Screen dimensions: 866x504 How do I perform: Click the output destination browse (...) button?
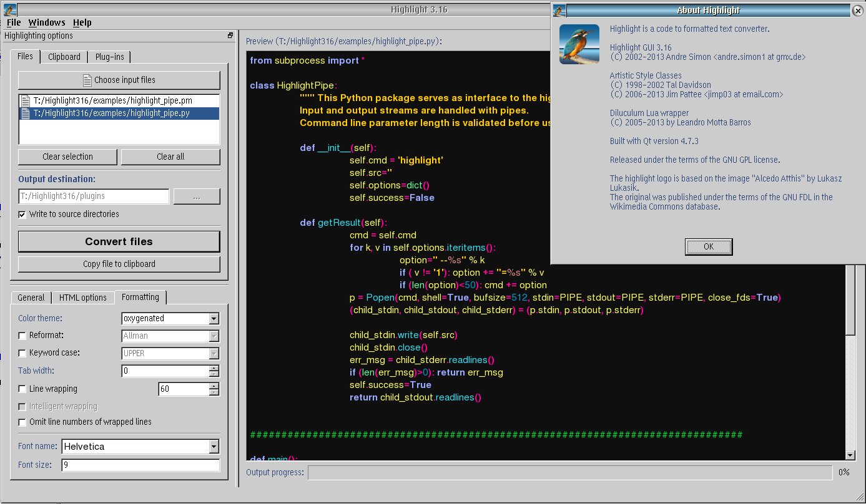[x=197, y=196]
